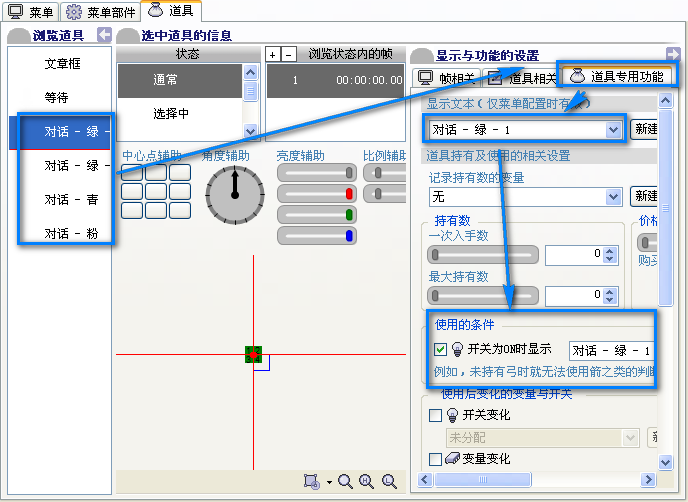The height and width of the screenshot is (502, 688).
Task: Click the settings panel scroll down arrow
Action: pyautogui.click(x=666, y=462)
